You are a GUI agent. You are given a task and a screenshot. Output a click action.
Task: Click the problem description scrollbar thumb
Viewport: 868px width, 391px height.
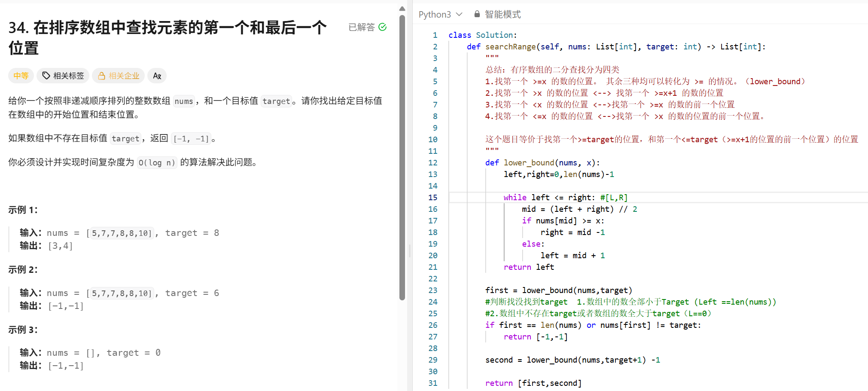402,158
